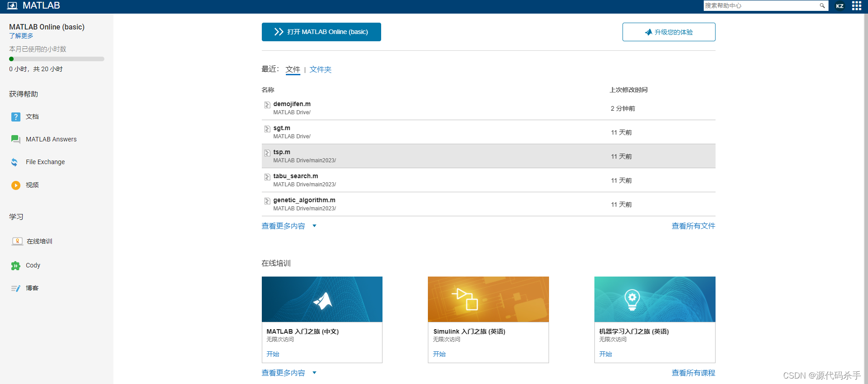Open the Simulink 入门之旅 course thumbnail
Screen dimensions: 868x384
[x=488, y=299]
